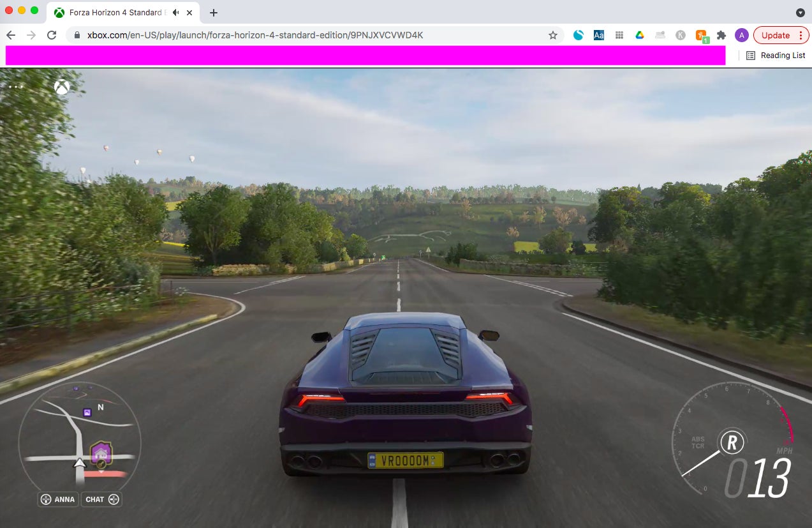Click the ABS TCR indicator text
The height and width of the screenshot is (528, 812).
pos(698,442)
